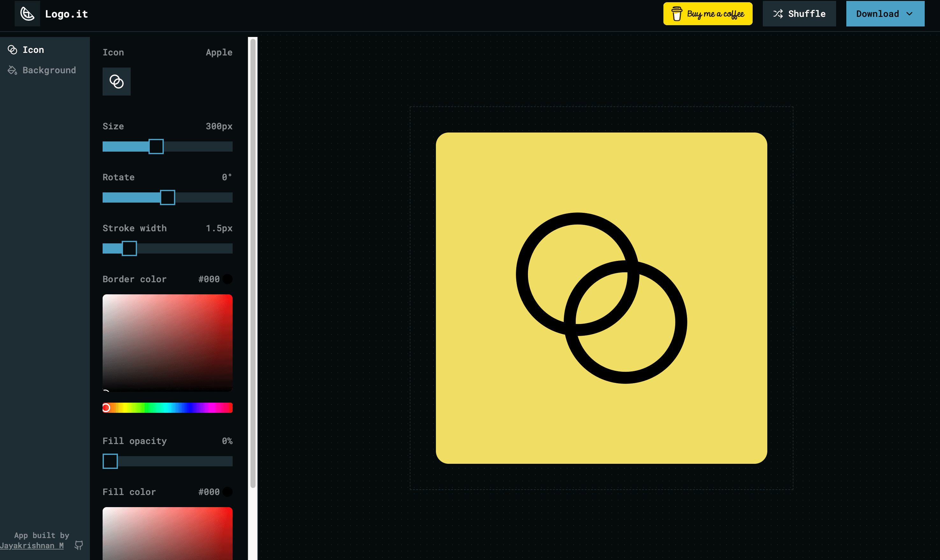Select the Icon tab in the sidebar

point(33,50)
